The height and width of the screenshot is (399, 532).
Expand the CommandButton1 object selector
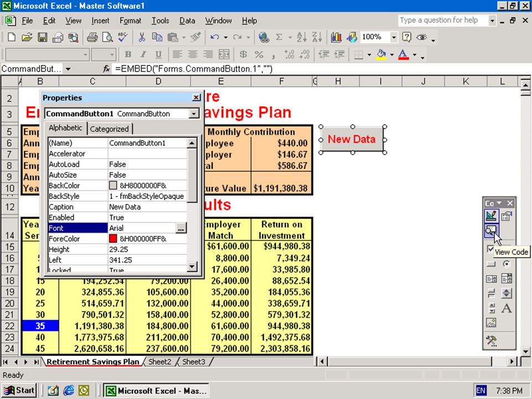pyautogui.click(x=194, y=114)
